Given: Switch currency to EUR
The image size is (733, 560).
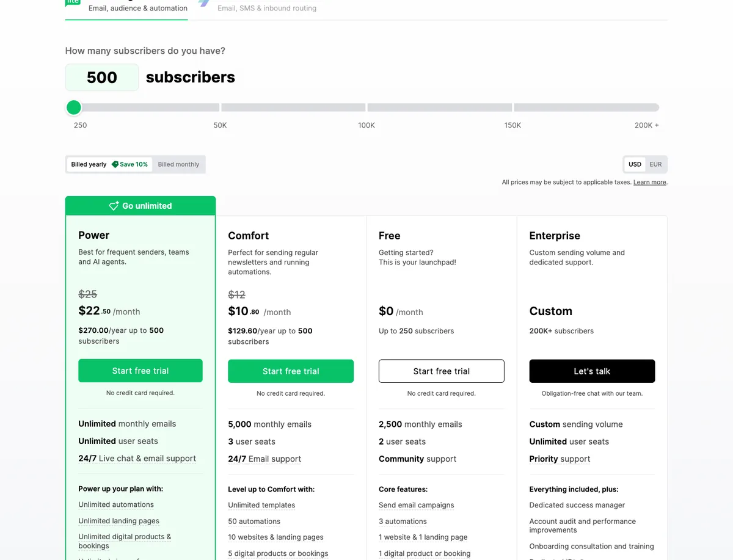Looking at the screenshot, I should pyautogui.click(x=655, y=164).
